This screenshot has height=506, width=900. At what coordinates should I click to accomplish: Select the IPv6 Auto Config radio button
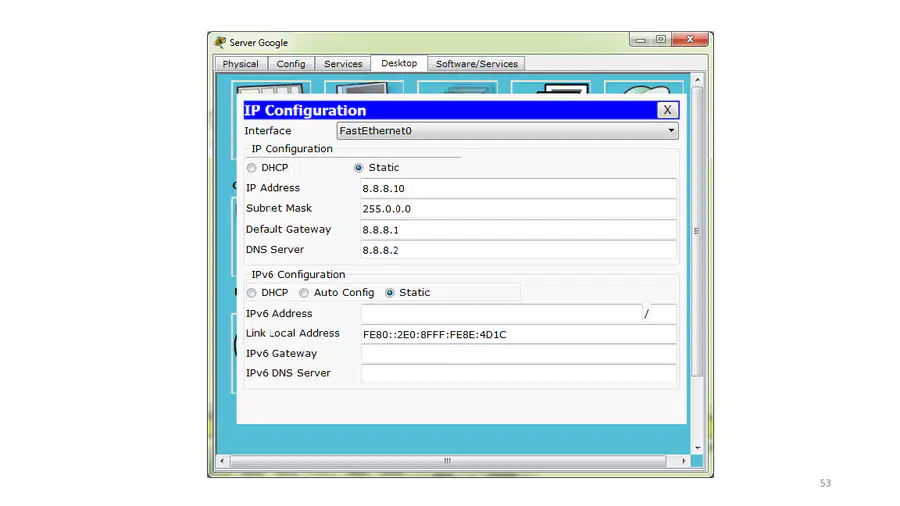(x=304, y=293)
